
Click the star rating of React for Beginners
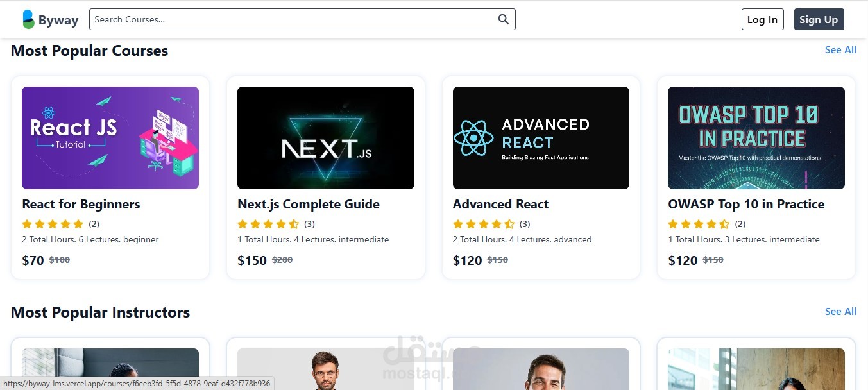coord(53,224)
